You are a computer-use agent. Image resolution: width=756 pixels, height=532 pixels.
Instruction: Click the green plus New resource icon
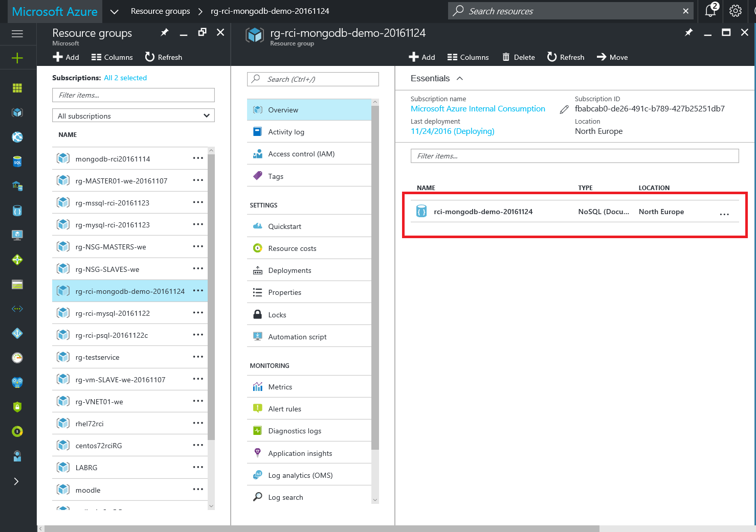pos(17,58)
